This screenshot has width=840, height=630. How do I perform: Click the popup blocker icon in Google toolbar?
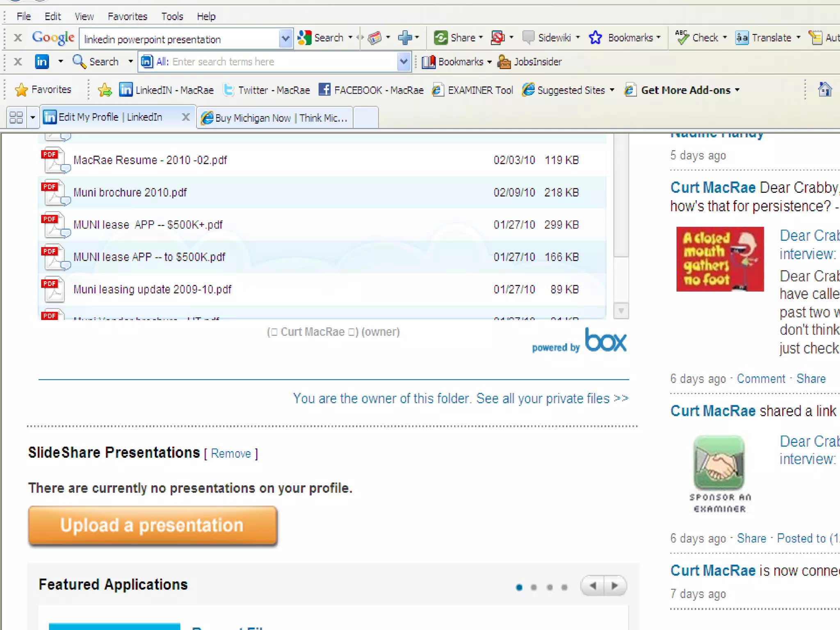pyautogui.click(x=498, y=38)
